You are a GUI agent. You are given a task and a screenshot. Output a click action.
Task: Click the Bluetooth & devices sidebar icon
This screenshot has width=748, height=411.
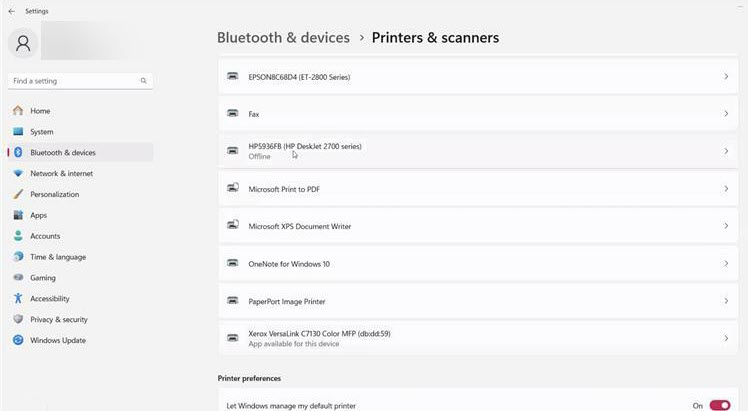pos(18,153)
